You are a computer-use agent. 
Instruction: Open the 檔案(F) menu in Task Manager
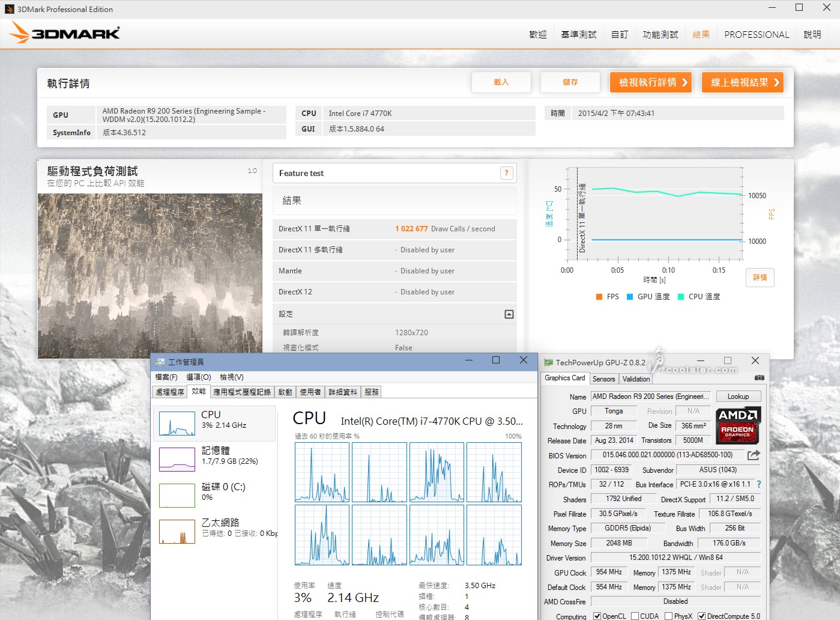click(x=166, y=377)
